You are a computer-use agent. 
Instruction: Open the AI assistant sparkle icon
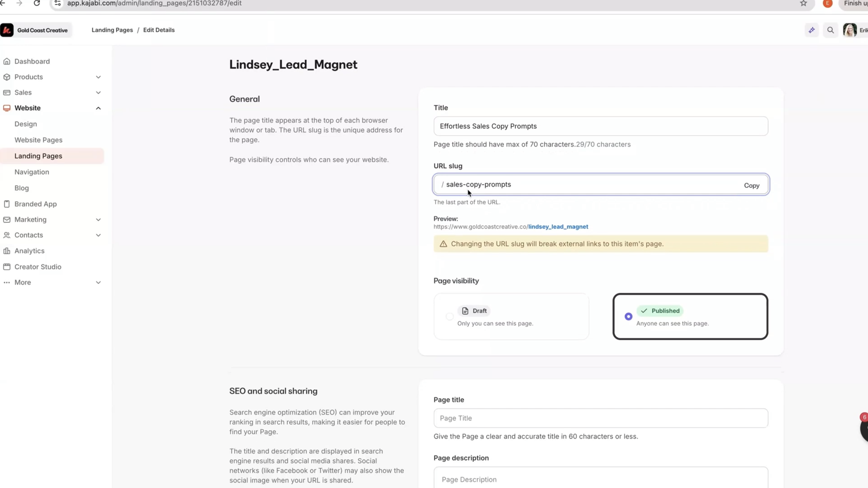[x=812, y=30]
